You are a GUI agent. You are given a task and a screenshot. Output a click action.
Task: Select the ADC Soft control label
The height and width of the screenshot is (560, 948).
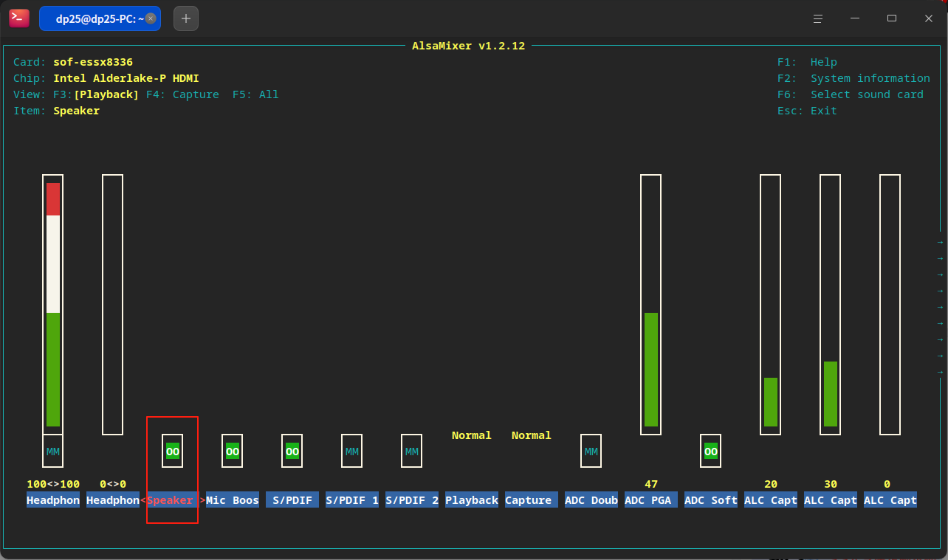pos(711,500)
